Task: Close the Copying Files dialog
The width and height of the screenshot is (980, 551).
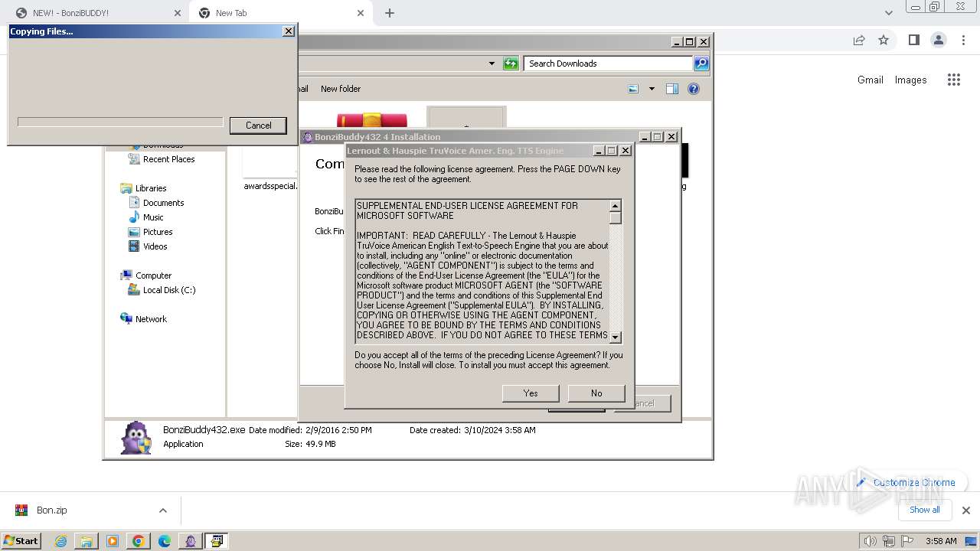Action: point(288,31)
